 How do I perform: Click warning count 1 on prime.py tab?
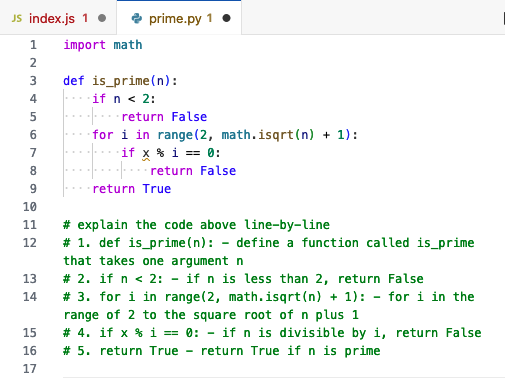(209, 18)
